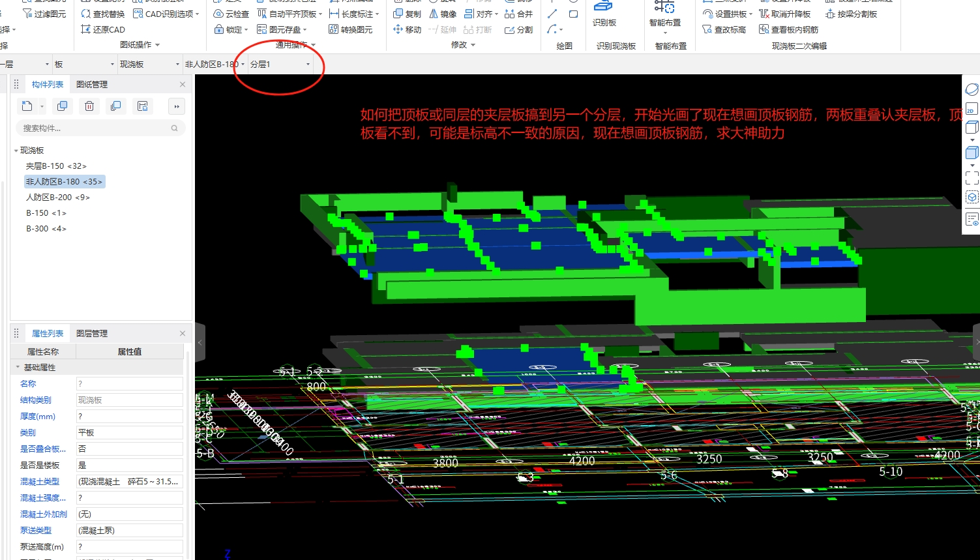This screenshot has width=980, height=560.
Task: Click the 泵送类型 property link
Action: [36, 531]
